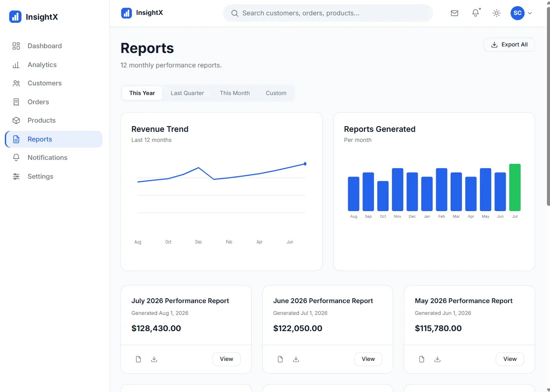Open Notifications from the sidebar
Viewport: 550px width, 392px height.
[x=53, y=158]
